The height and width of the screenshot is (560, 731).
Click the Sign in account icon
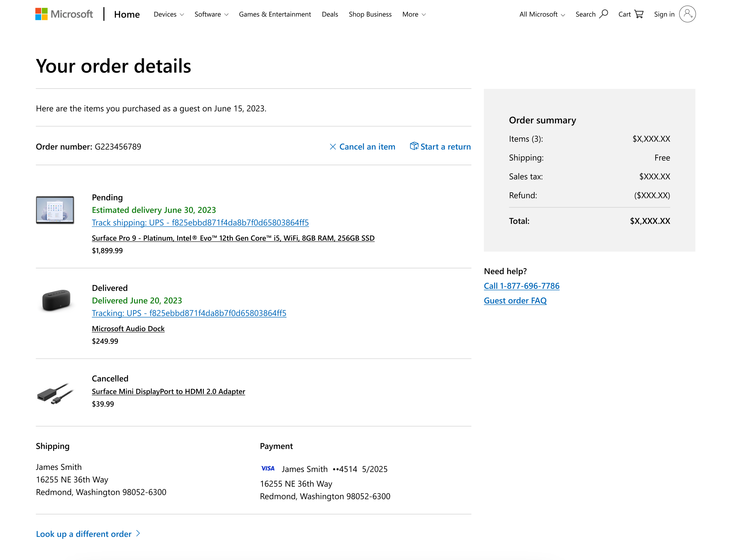pos(687,14)
